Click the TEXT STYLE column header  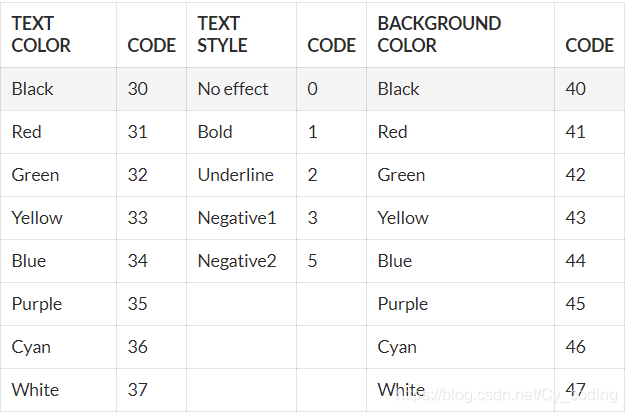coord(222,34)
